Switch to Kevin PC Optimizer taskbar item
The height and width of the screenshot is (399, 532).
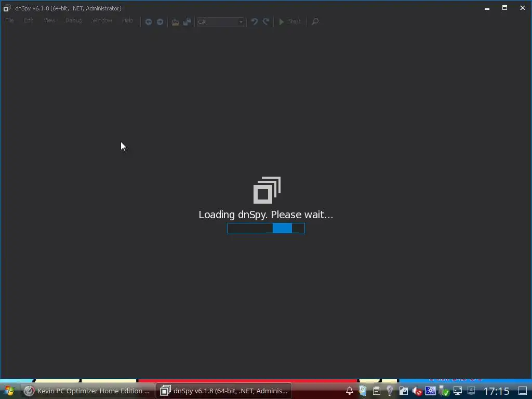[88, 391]
